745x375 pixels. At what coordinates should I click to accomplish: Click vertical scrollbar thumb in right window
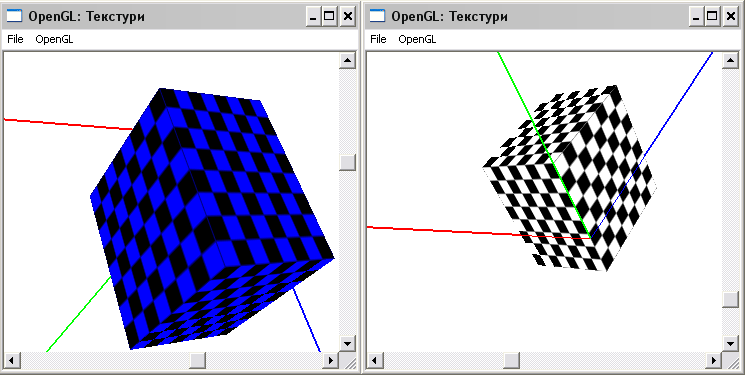click(x=730, y=299)
